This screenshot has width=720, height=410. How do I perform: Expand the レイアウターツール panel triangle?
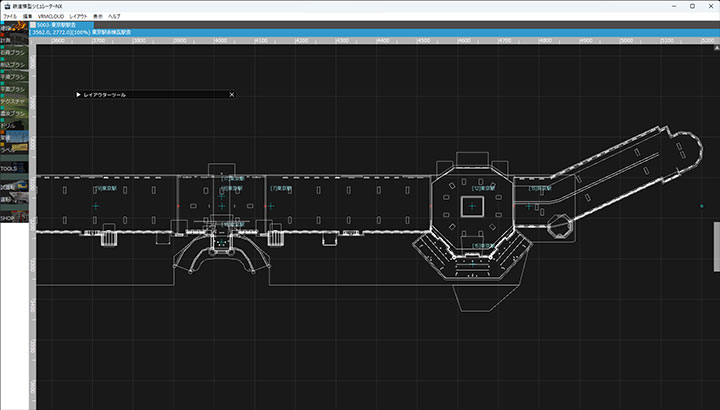coord(79,95)
